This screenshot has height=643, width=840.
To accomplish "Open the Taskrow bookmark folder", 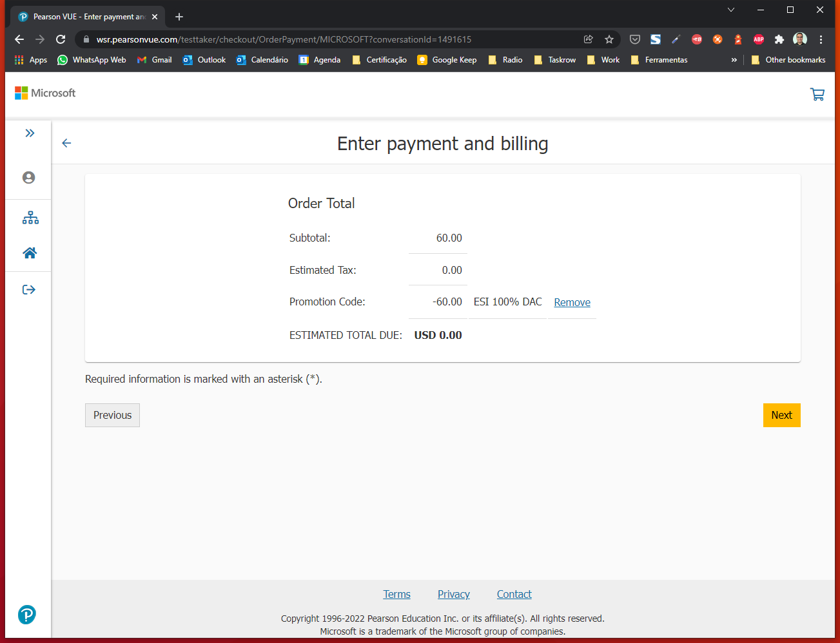I will pos(555,60).
